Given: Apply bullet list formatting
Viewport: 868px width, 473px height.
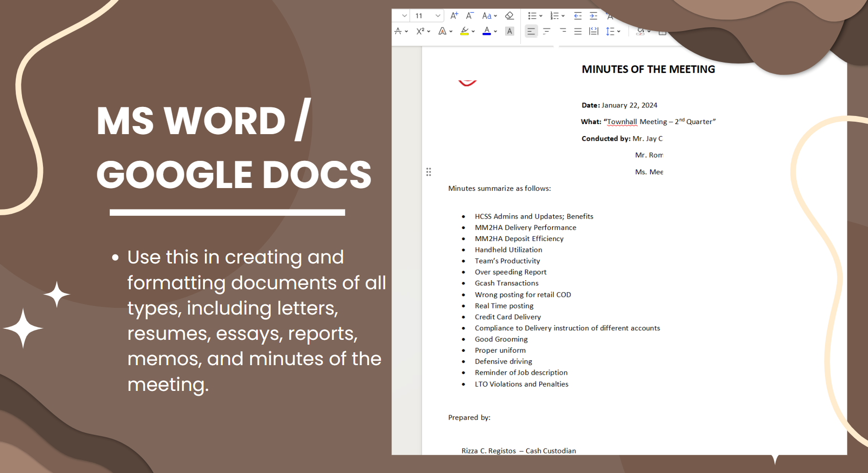Looking at the screenshot, I should 532,16.
